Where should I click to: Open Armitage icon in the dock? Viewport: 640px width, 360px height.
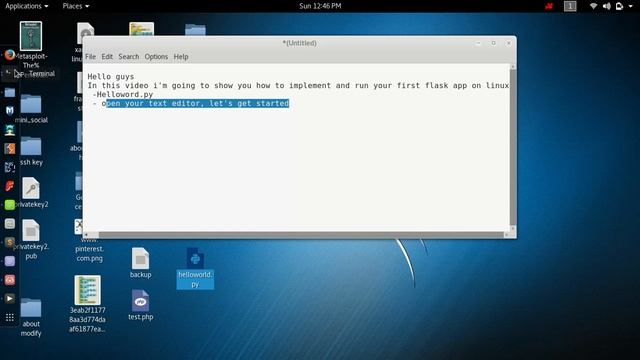[x=10, y=130]
